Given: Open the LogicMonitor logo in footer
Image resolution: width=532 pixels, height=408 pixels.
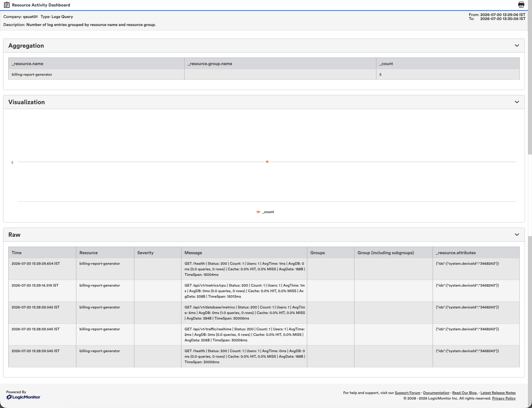Looking at the screenshot, I should (23, 397).
